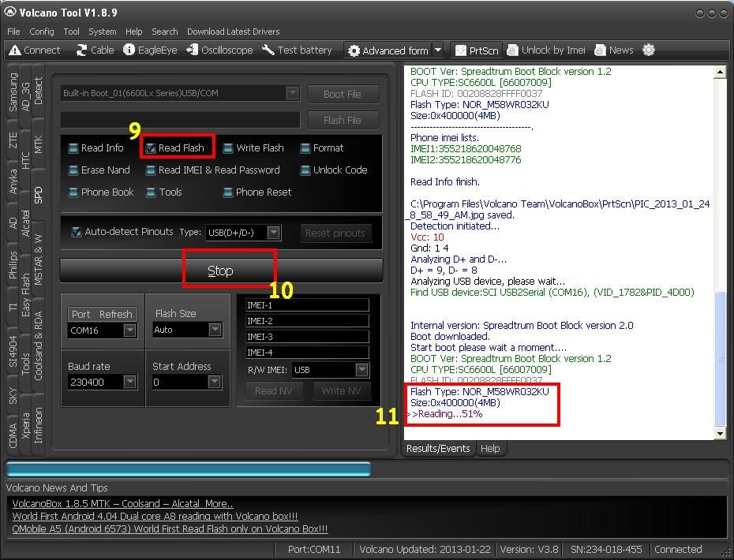The image size is (734, 560).
Task: Enable the Write Flash checkbox
Action: coord(228,148)
